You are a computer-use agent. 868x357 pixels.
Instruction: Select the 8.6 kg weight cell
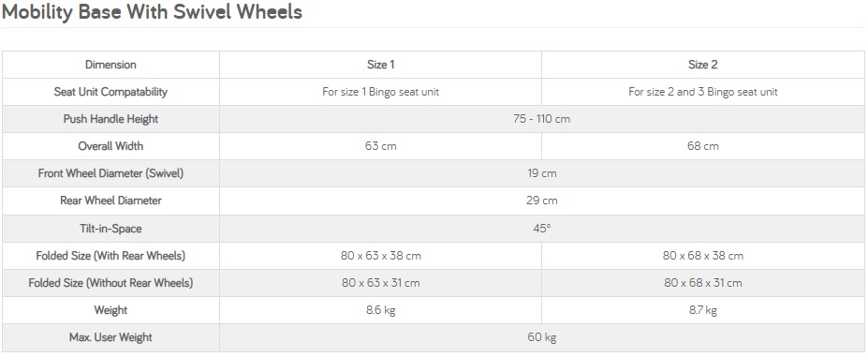(x=380, y=310)
